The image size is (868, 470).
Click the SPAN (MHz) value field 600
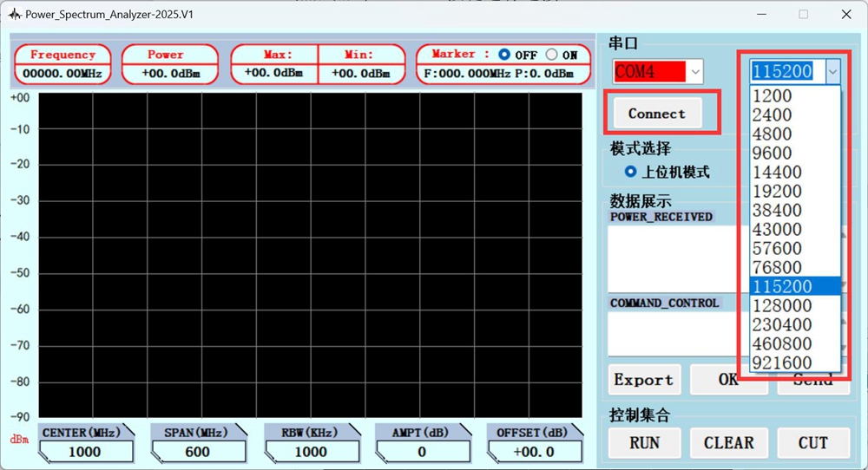pyautogui.click(x=198, y=452)
